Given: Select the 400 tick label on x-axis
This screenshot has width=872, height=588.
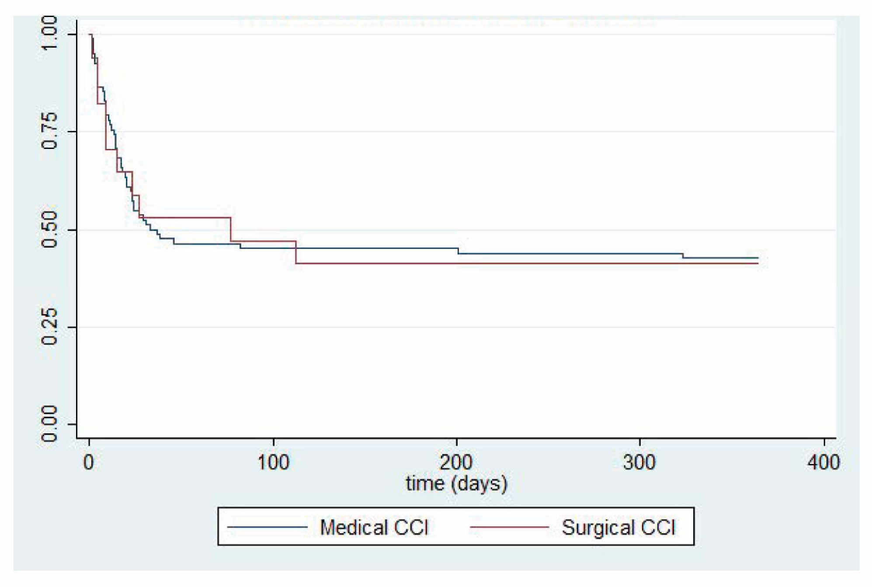Looking at the screenshot, I should click(823, 462).
